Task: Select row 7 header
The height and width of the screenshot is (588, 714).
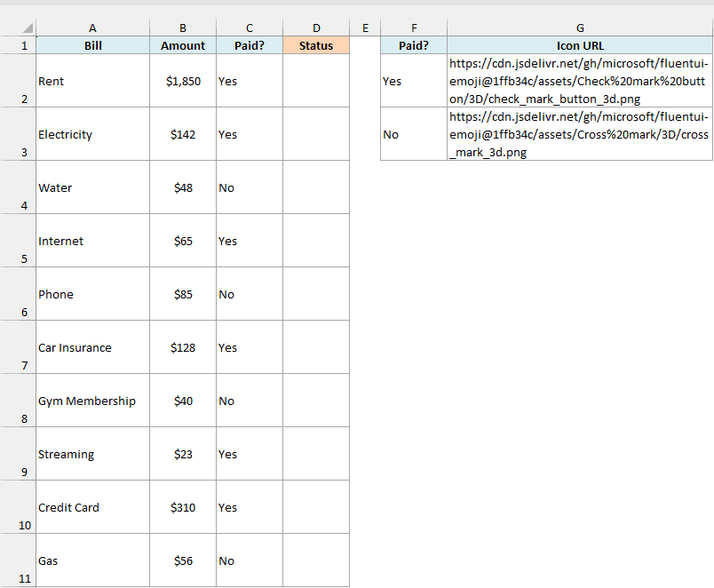Action: 19,347
